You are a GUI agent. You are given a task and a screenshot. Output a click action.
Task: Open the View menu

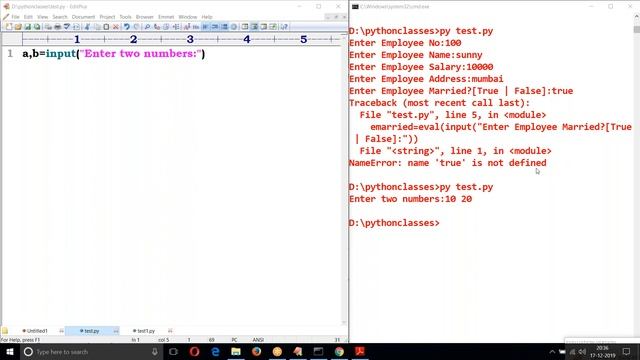pos(42,17)
